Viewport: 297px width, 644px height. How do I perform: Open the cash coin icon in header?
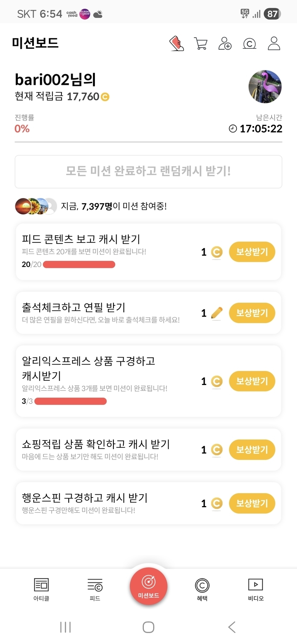pyautogui.click(x=249, y=44)
